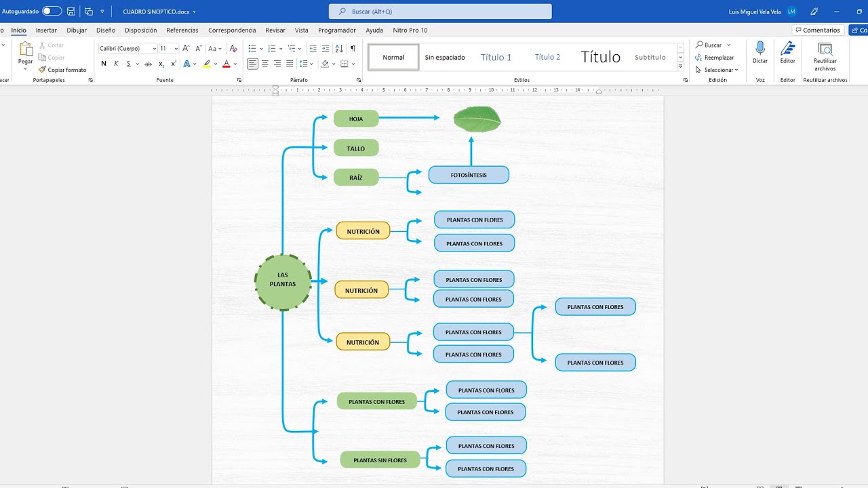
Task: Toggle show paragraph marks (¶)
Action: (x=353, y=49)
